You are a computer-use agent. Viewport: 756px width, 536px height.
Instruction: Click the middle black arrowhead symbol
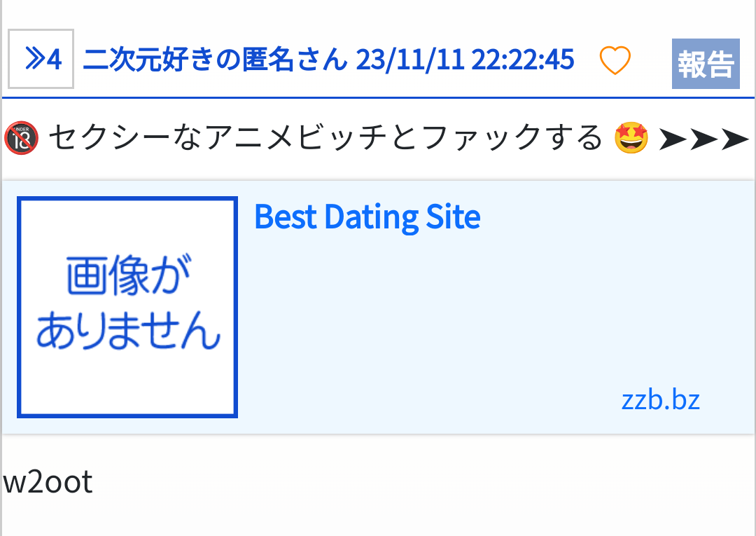coord(703,139)
